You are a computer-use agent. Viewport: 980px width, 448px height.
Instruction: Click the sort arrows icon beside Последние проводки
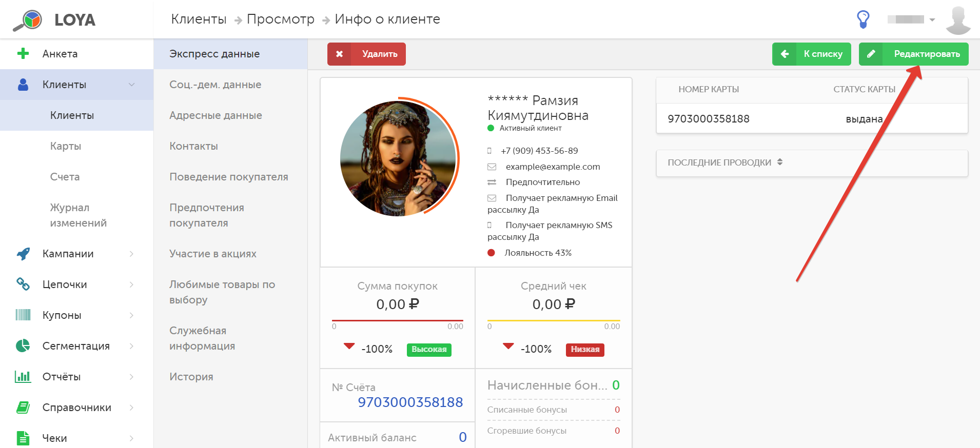click(780, 162)
